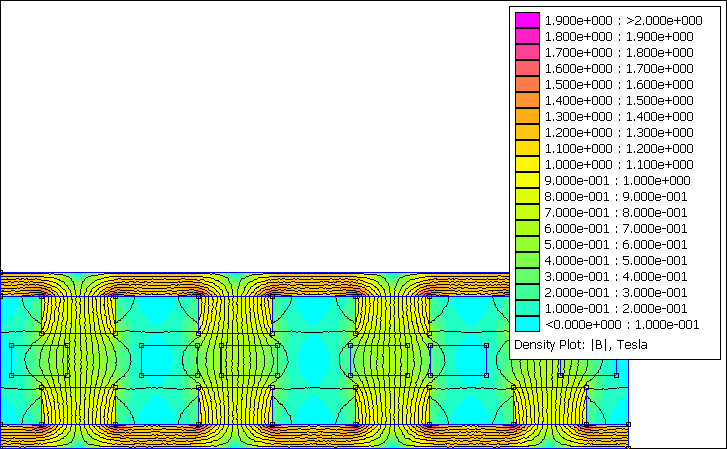This screenshot has width=727, height=449.
Task: Click the yellow swatch for 1.100e+000 : 1.200e+000
Action: point(527,148)
